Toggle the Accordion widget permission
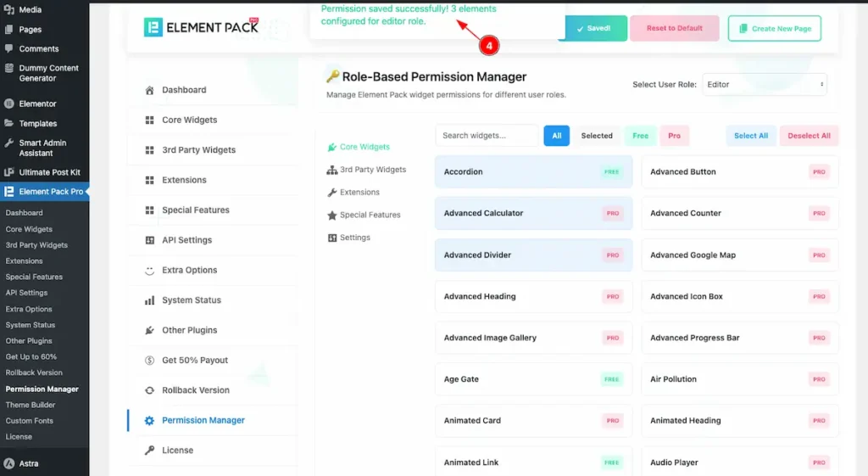Image resolution: width=868 pixels, height=476 pixels. [x=533, y=171]
